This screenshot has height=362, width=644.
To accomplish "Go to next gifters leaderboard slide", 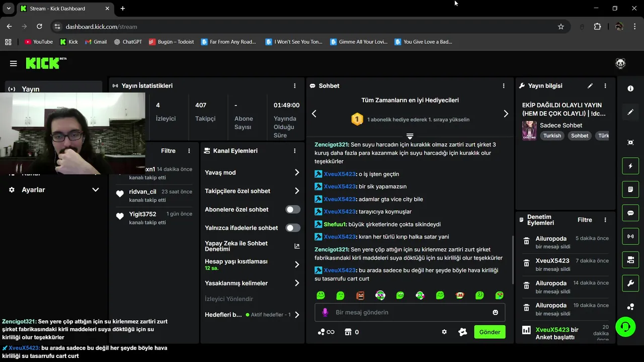I will point(506,114).
